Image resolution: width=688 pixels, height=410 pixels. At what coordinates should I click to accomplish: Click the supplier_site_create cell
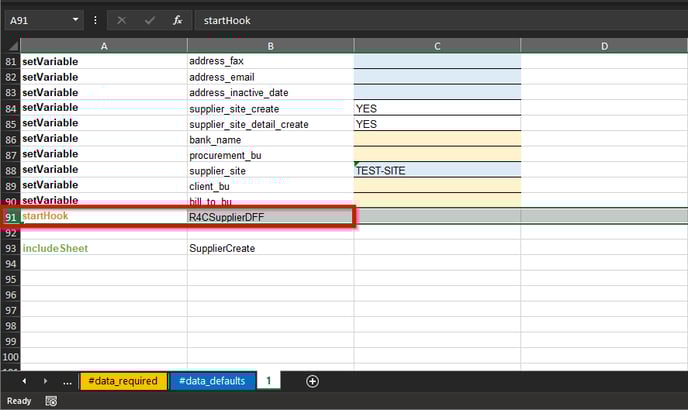pyautogui.click(x=271, y=108)
